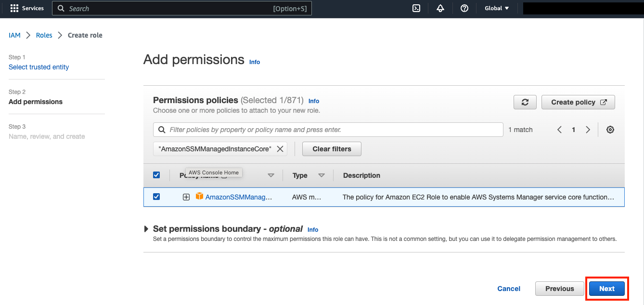
Task: Open the Global region dropdown
Action: [497, 8]
